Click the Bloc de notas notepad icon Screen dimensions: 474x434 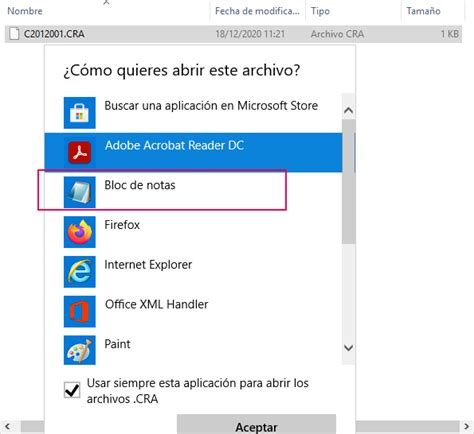[x=79, y=192]
